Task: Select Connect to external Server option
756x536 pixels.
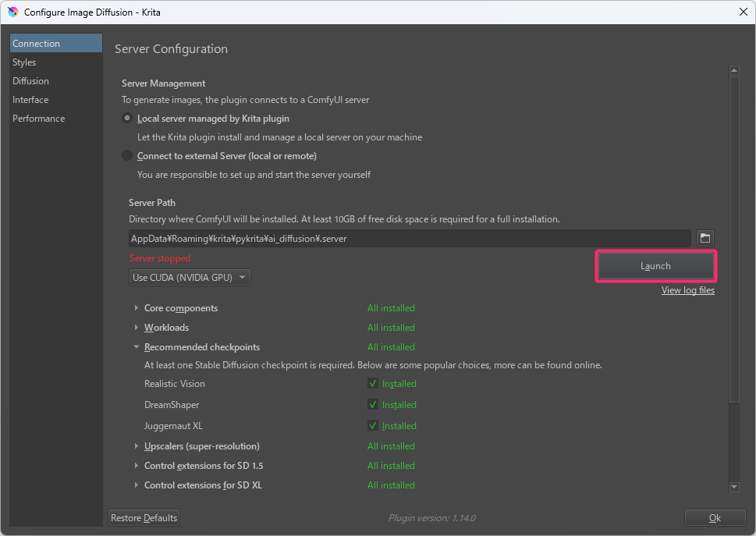Action: coord(127,156)
